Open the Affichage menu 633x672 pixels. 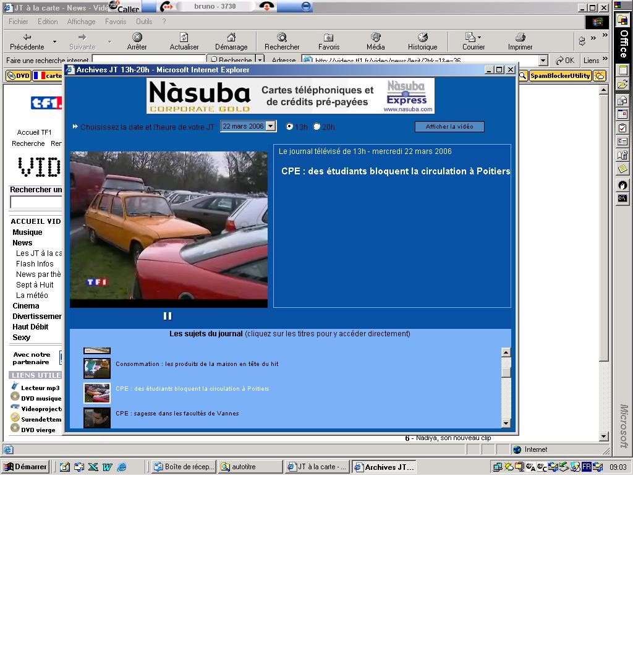pos(81,22)
